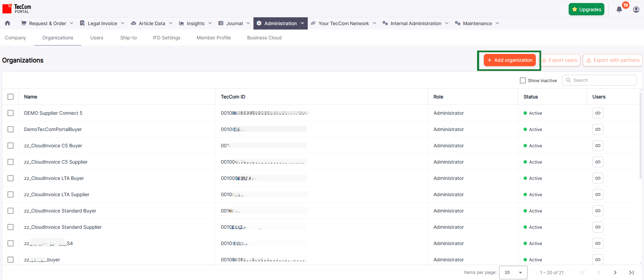Click into the organizations Search field
This screenshot has height=280, width=644.
pos(600,80)
